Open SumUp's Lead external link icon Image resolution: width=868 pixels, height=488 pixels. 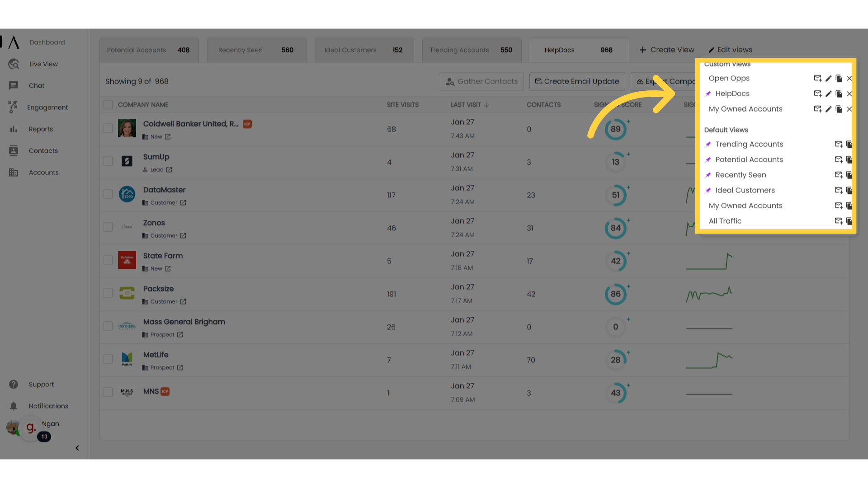coord(169,170)
